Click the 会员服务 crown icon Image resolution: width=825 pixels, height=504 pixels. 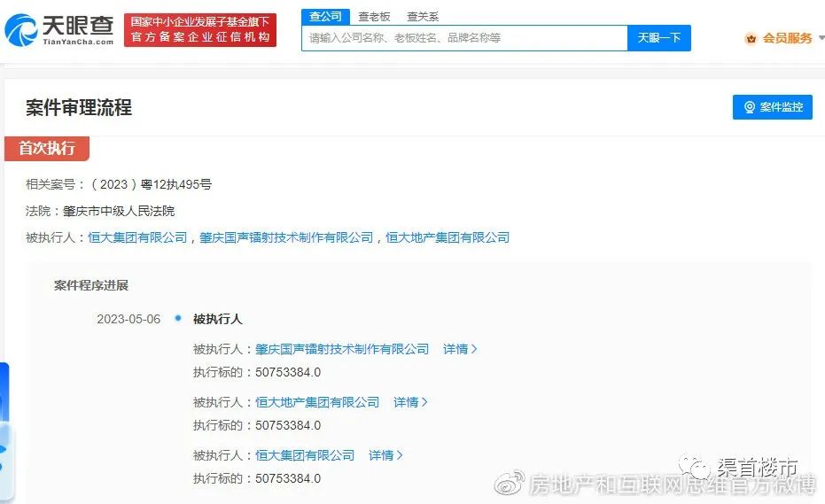click(x=751, y=38)
